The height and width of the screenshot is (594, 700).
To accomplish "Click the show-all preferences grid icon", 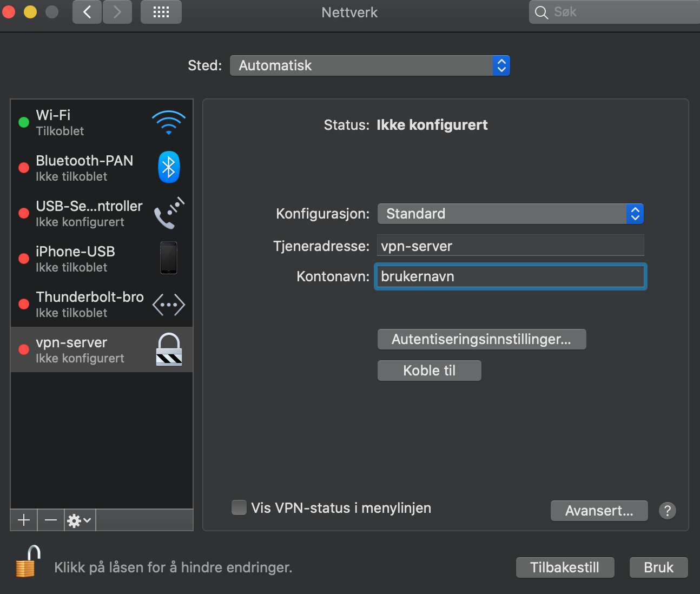I will pos(161,12).
